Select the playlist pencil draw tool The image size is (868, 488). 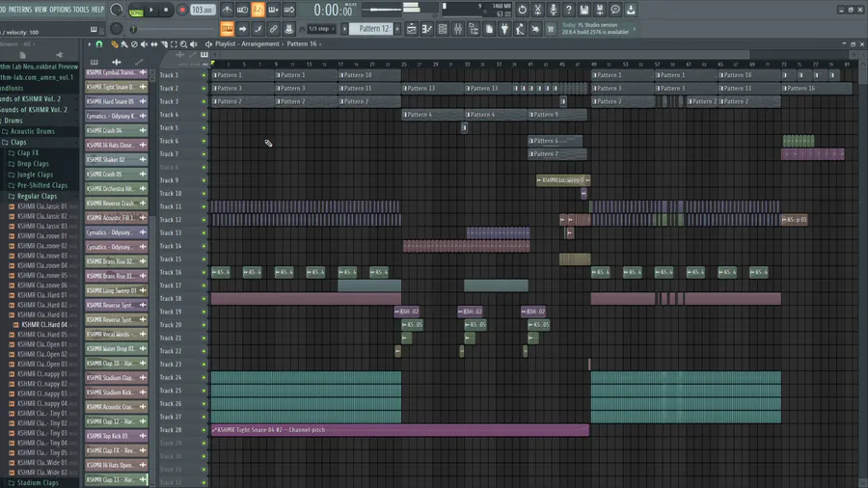(115, 43)
